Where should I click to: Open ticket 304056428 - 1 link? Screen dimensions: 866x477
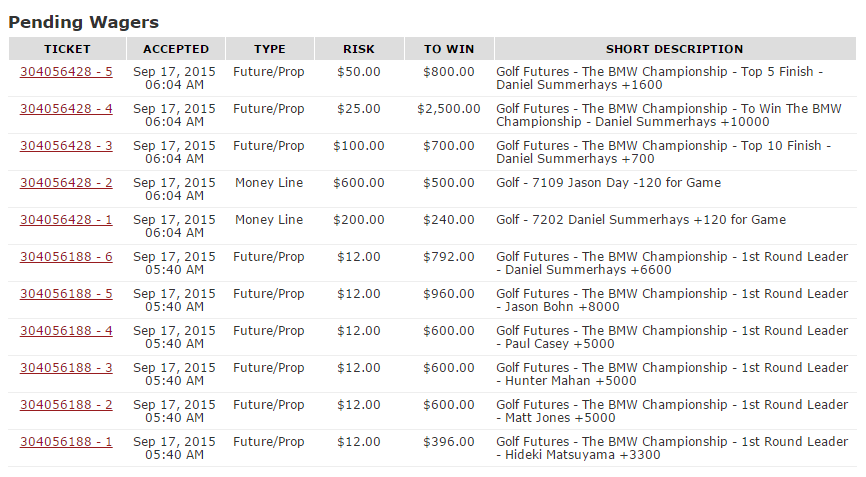pyautogui.click(x=66, y=220)
